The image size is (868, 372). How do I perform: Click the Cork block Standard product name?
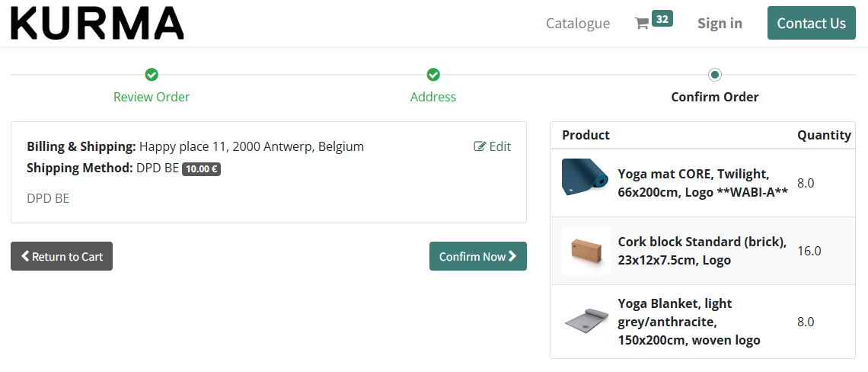pos(701,251)
